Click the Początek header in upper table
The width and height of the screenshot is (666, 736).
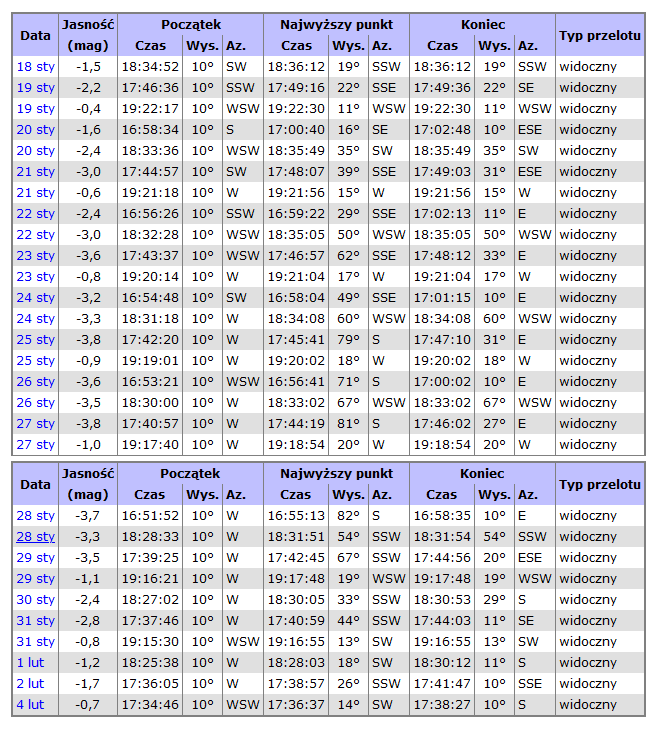click(x=191, y=25)
